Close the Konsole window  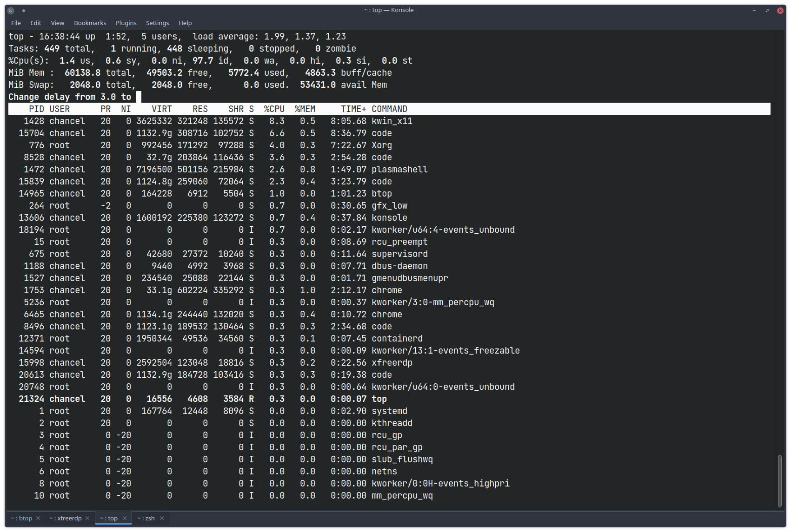(x=780, y=10)
